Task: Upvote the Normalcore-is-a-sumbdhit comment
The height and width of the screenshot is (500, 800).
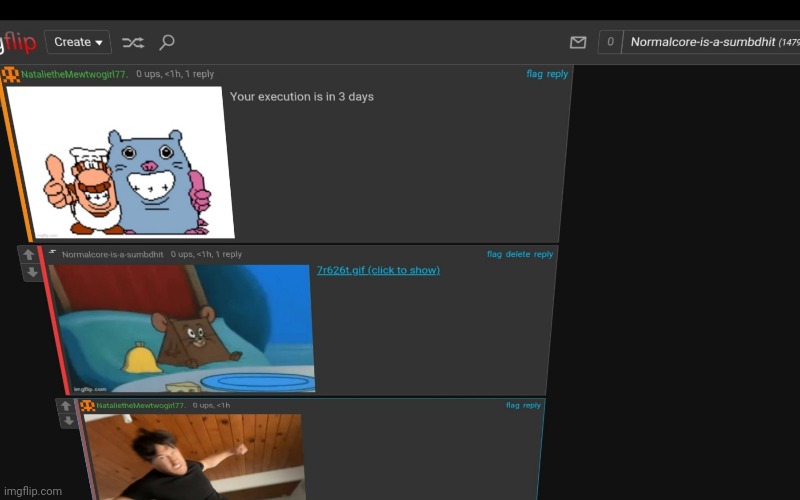Action: tap(29, 254)
